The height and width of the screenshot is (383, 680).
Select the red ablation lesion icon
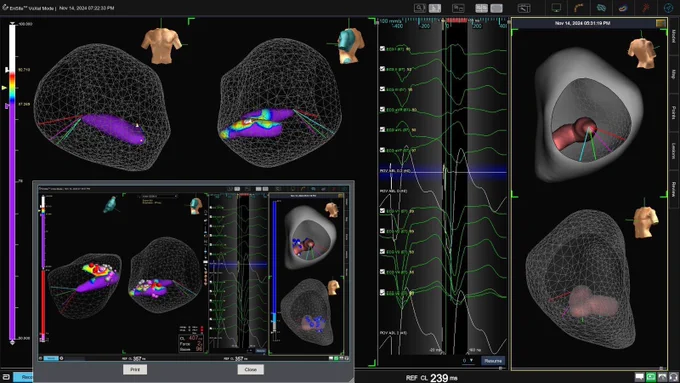point(646,8)
